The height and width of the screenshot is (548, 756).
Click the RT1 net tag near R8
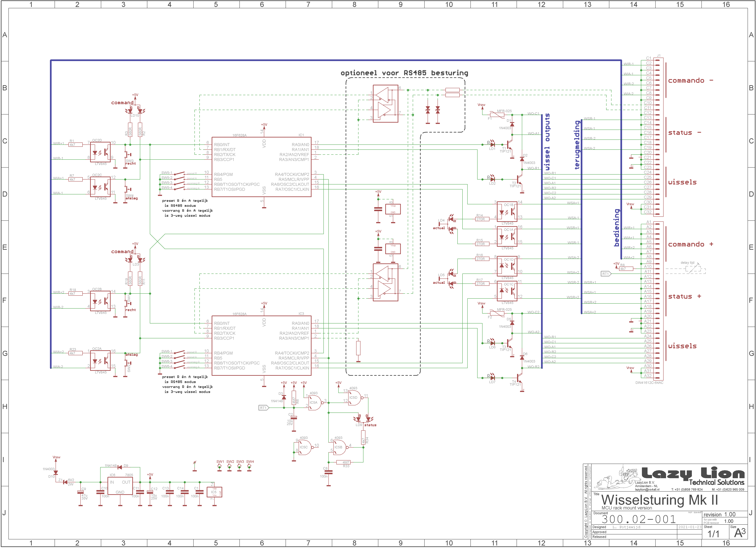pos(606,274)
